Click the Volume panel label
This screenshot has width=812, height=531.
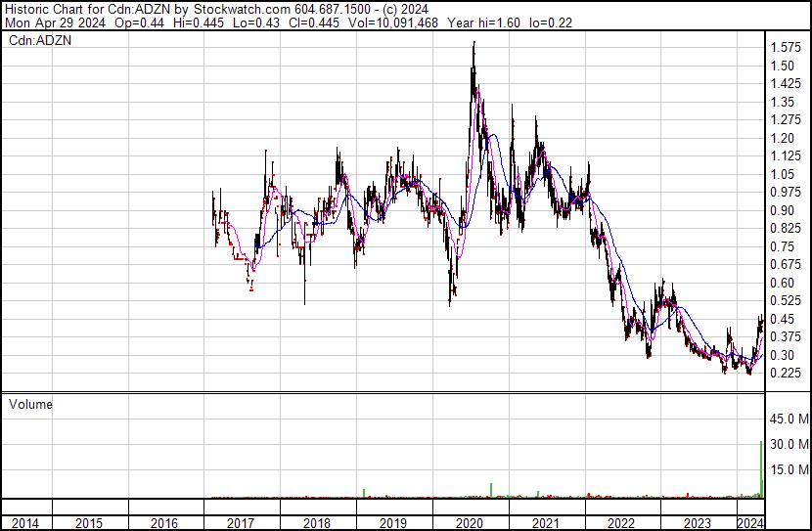(x=30, y=404)
